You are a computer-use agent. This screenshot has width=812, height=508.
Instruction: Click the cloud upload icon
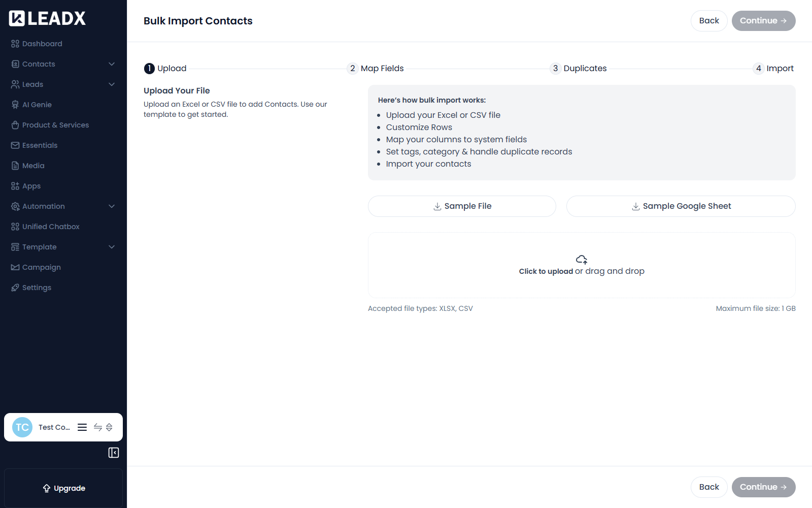(582, 260)
